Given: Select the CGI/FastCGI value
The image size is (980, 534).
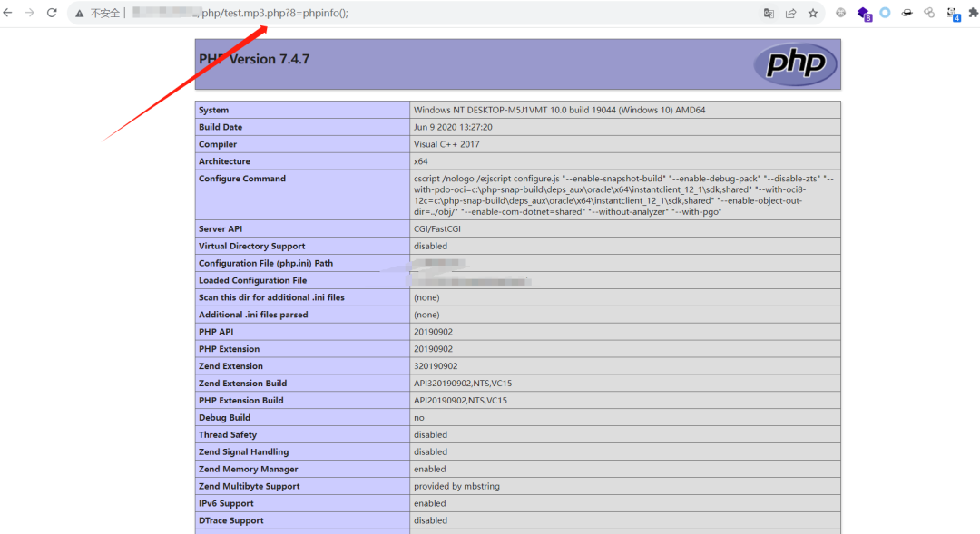Looking at the screenshot, I should pos(436,229).
